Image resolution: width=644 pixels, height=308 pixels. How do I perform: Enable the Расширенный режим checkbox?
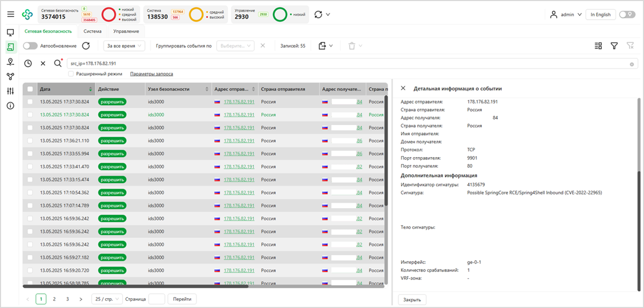point(71,74)
